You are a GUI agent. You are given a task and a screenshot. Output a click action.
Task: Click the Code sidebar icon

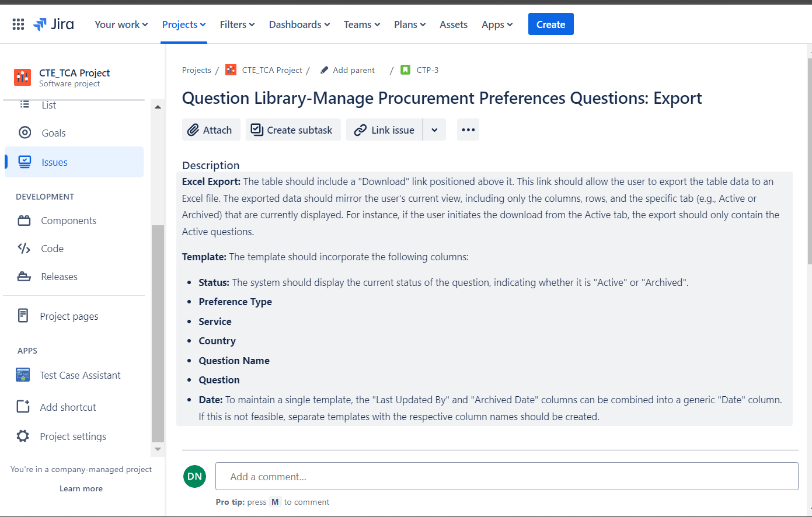tap(25, 248)
